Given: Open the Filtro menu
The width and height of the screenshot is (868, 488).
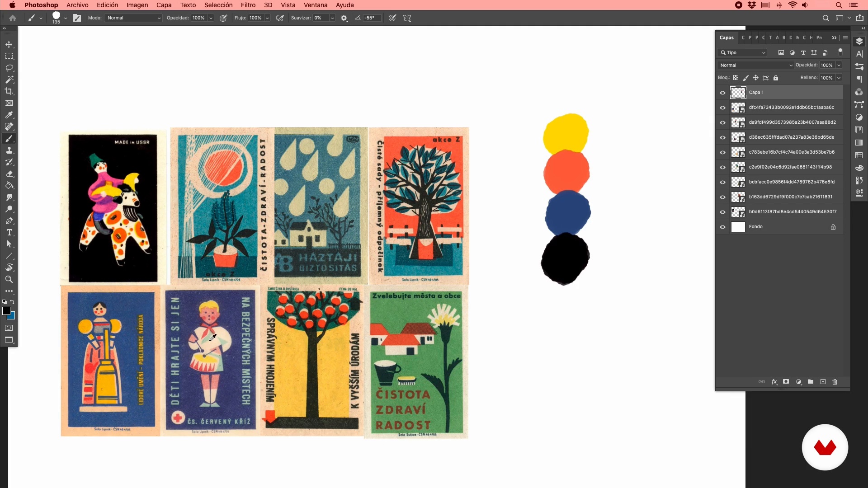Looking at the screenshot, I should (x=248, y=5).
